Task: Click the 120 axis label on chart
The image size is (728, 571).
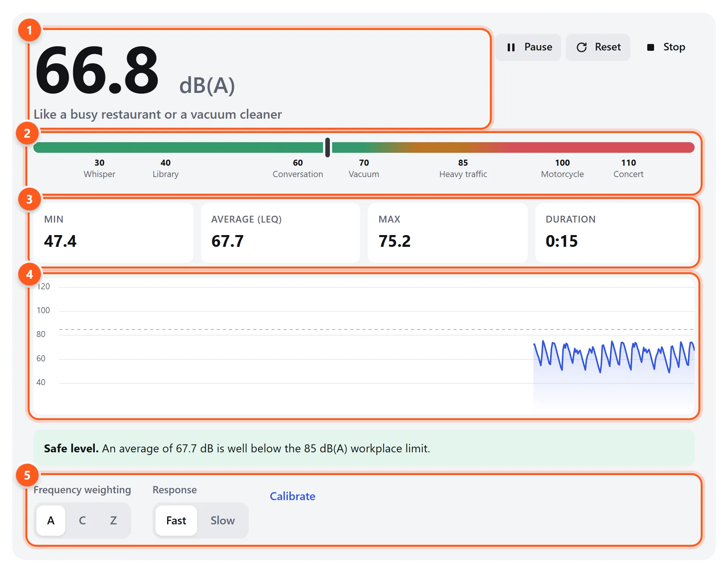Action: (x=43, y=287)
